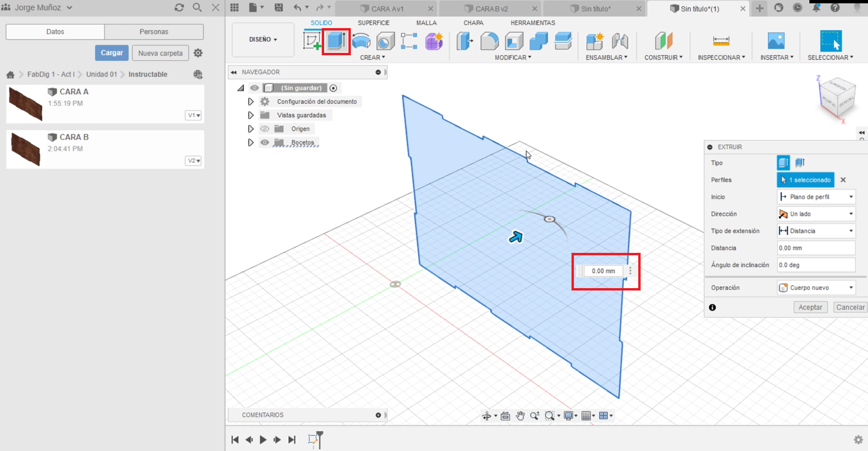Switch to the CHAPA tab
This screenshot has width=868, height=451.
(473, 23)
